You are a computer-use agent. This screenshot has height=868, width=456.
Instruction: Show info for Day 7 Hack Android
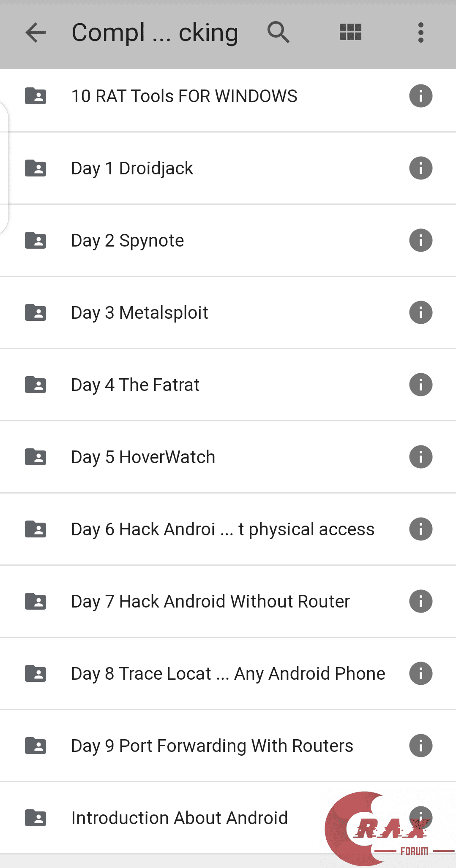[x=421, y=601]
